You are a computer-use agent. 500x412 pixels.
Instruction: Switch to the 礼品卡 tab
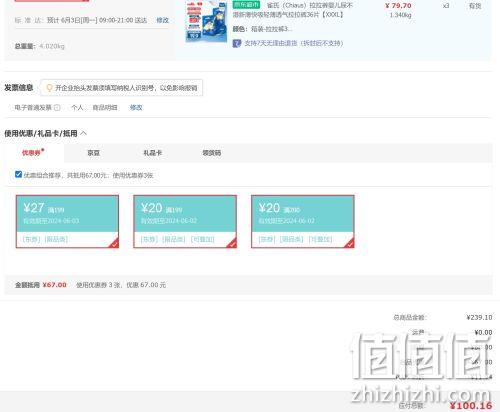[x=152, y=153]
